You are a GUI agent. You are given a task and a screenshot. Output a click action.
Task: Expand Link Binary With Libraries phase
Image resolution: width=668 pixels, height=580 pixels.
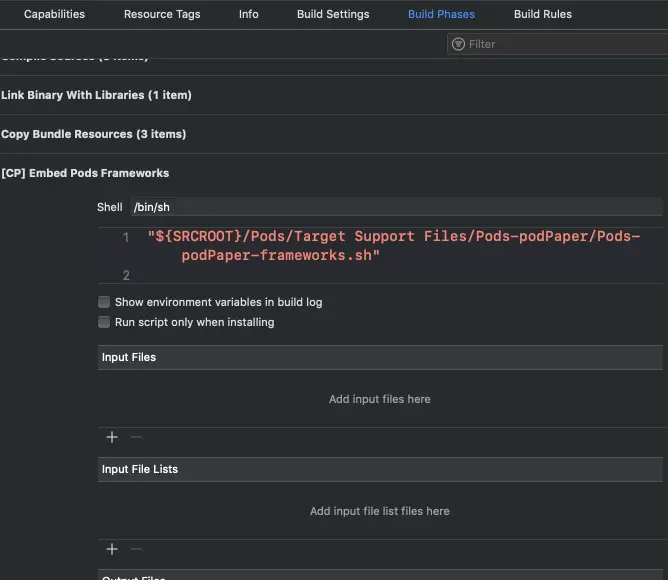(96, 95)
